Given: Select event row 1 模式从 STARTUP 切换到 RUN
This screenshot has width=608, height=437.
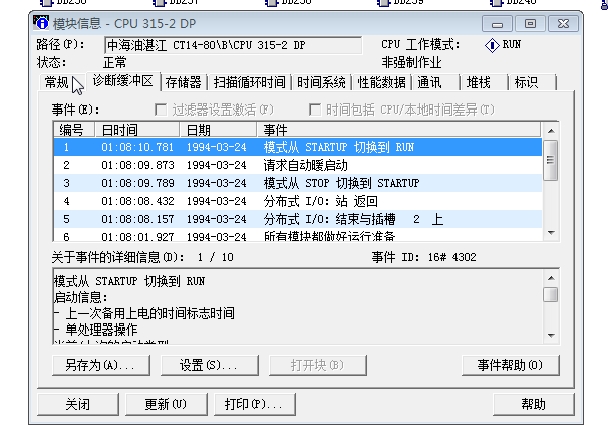Looking at the screenshot, I should point(297,147).
